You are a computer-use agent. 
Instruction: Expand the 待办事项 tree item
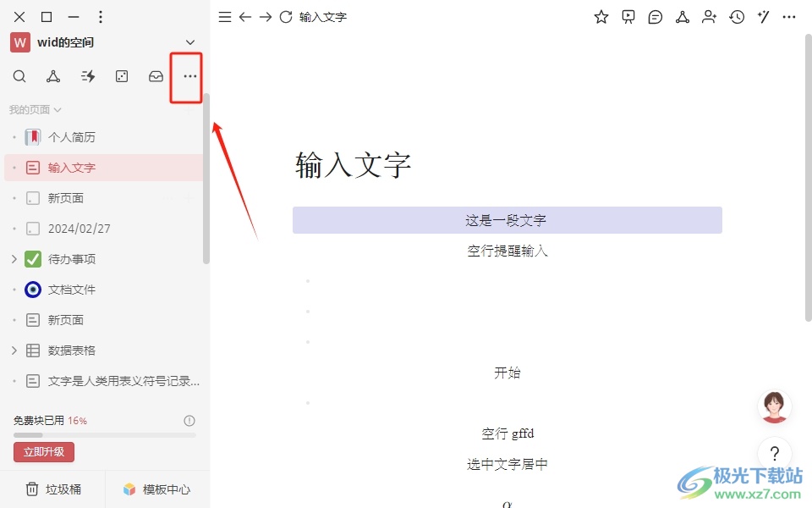click(x=14, y=259)
